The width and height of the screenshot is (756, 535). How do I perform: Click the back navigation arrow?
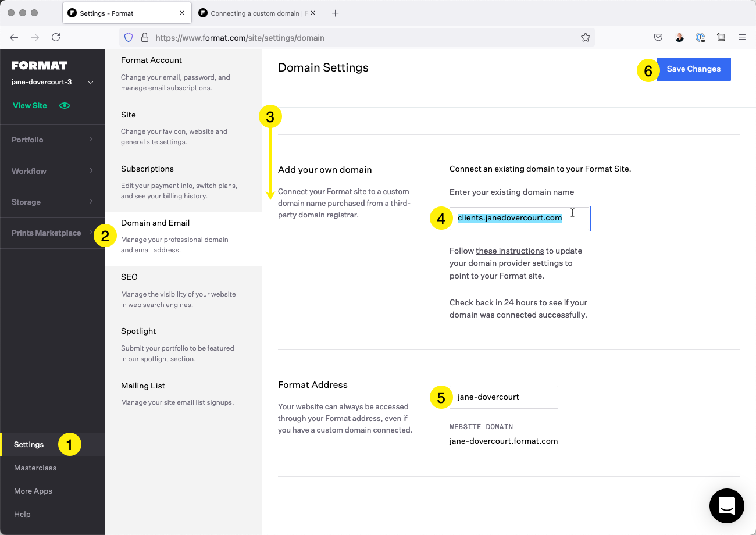[14, 38]
